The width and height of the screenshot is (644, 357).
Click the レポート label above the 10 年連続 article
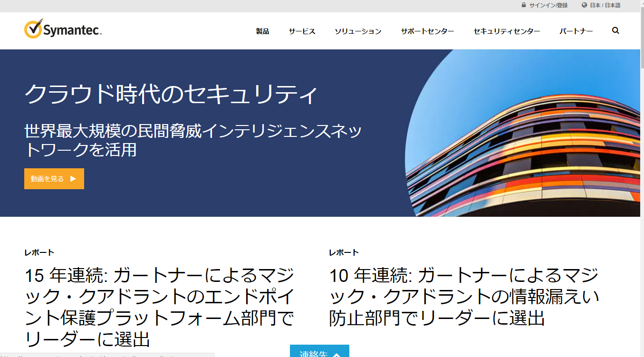coord(344,252)
